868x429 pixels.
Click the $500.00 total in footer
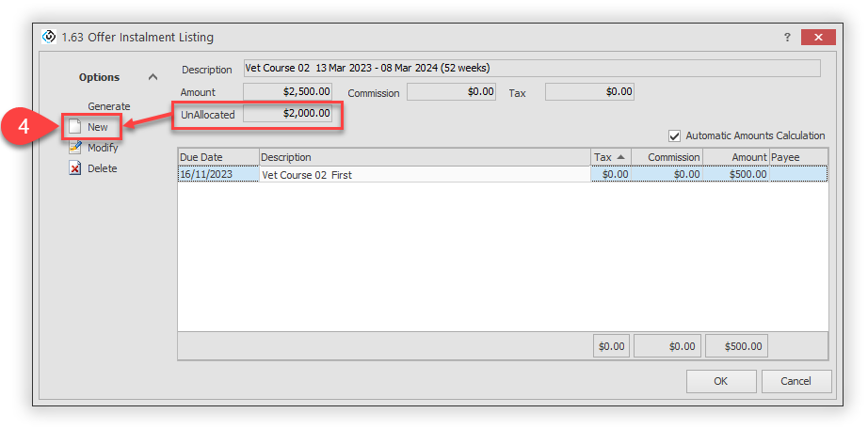click(736, 346)
